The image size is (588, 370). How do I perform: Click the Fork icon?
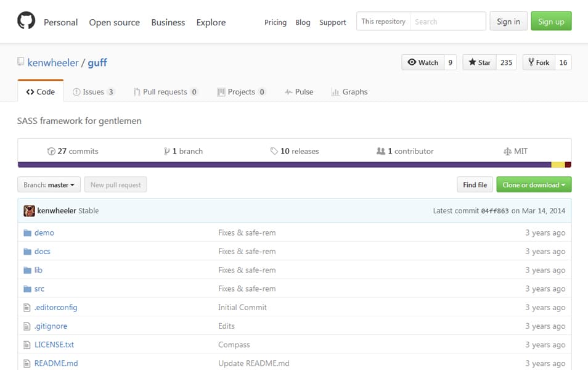530,62
